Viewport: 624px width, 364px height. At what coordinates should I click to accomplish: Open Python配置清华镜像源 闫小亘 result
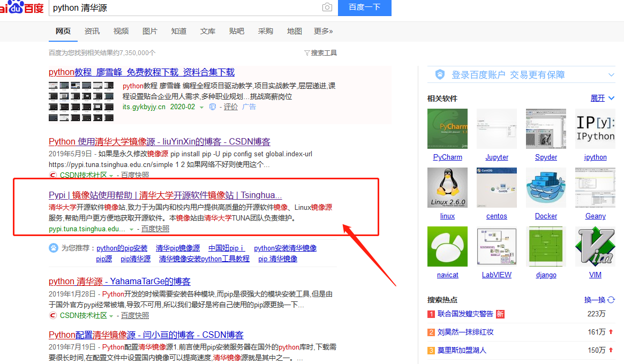[x=146, y=335]
